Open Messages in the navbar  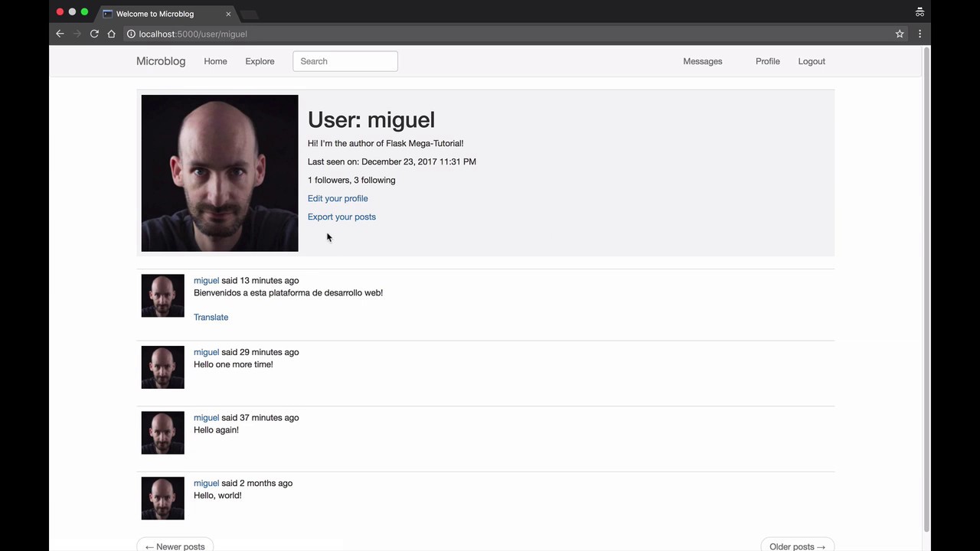coord(702,61)
